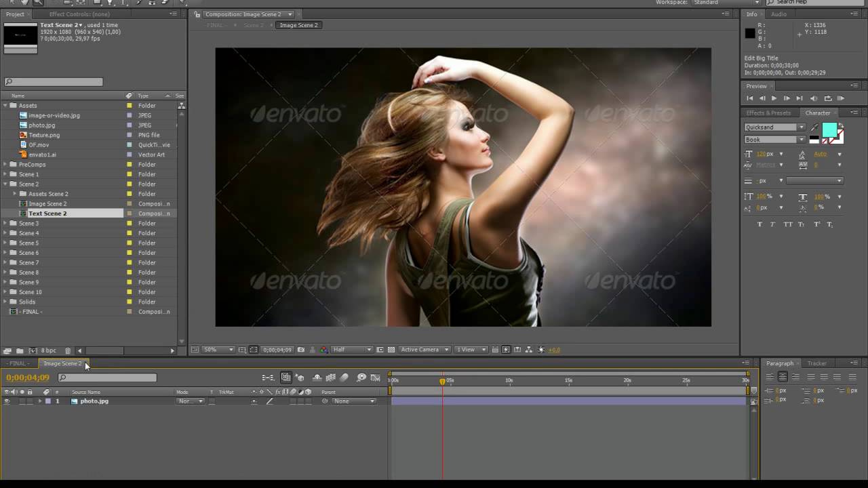
Task: Open the stroke style dropdown in Character
Action: (814, 181)
